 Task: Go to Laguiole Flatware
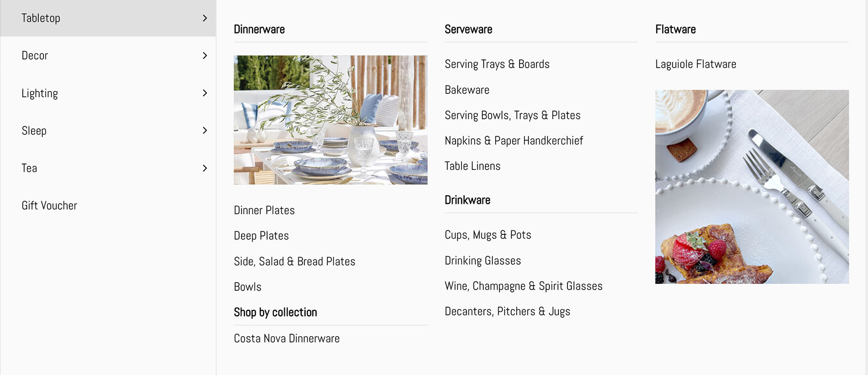click(696, 64)
